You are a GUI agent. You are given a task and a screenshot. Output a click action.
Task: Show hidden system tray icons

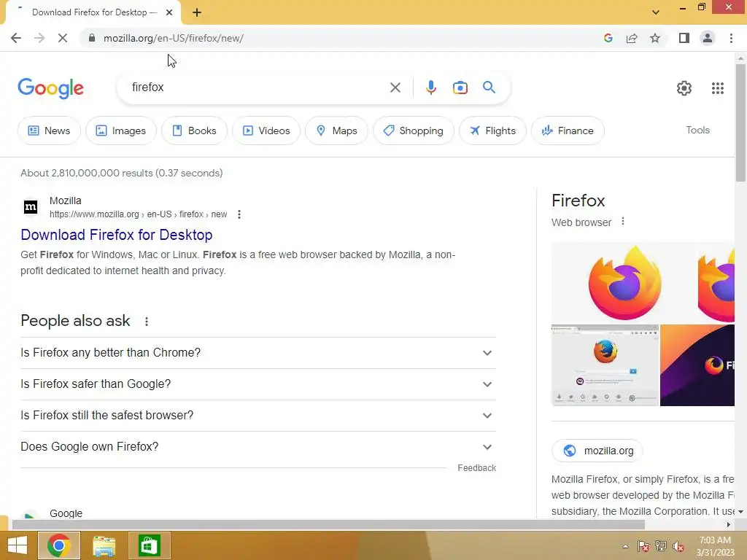625,546
